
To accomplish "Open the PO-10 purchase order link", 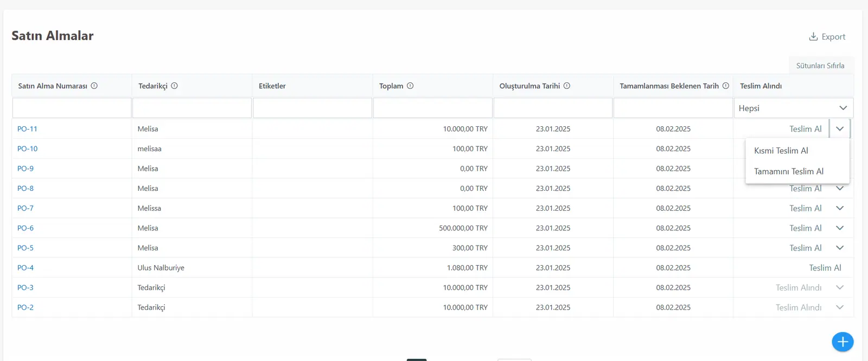I will click(x=28, y=149).
